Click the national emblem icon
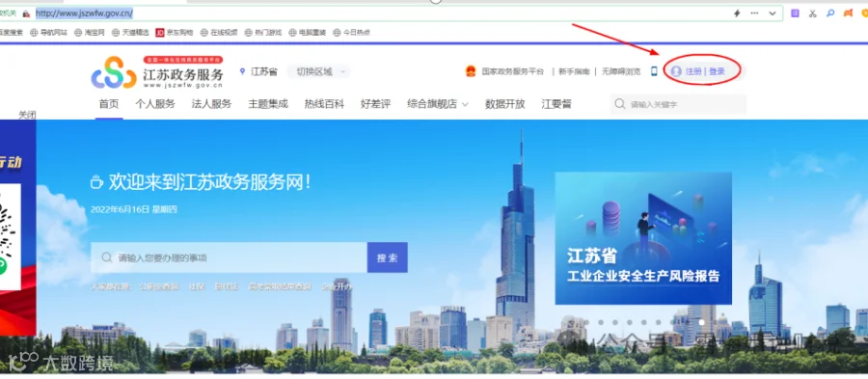 point(470,71)
